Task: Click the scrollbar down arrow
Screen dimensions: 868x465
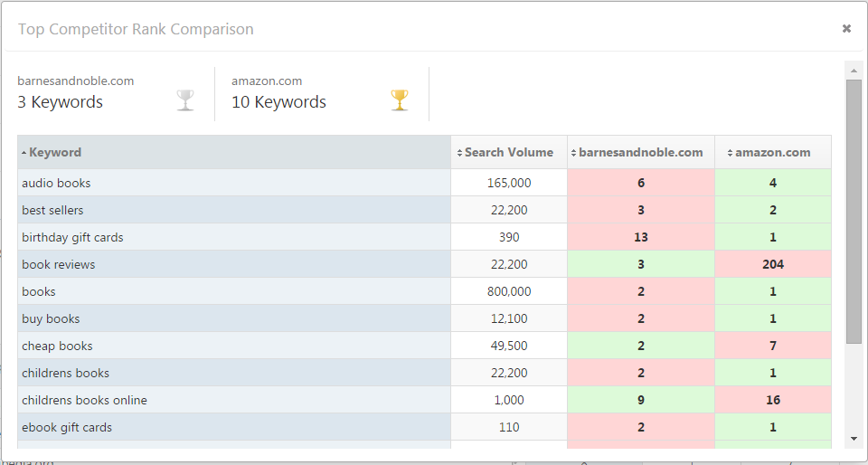Action: [x=854, y=439]
